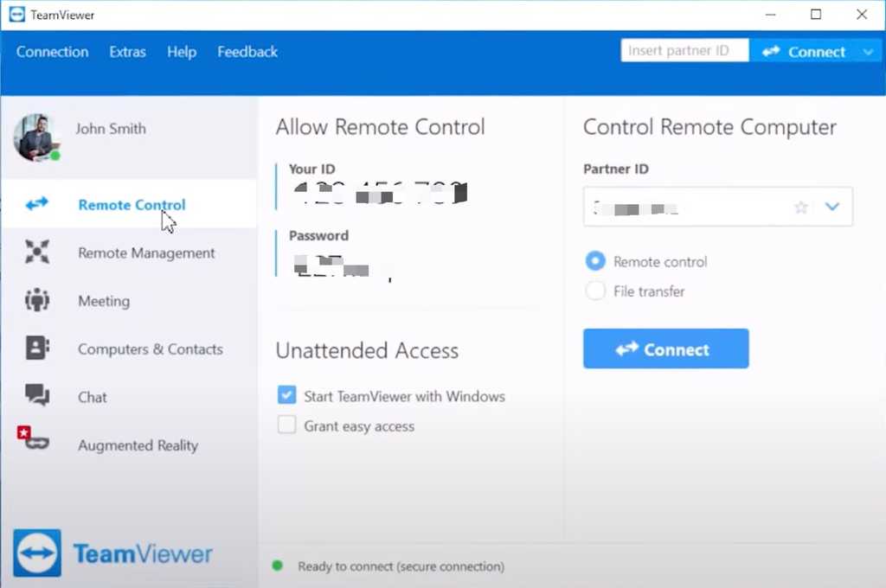The width and height of the screenshot is (886, 588).
Task: Expand the Partner ID dropdown arrow
Action: point(832,207)
